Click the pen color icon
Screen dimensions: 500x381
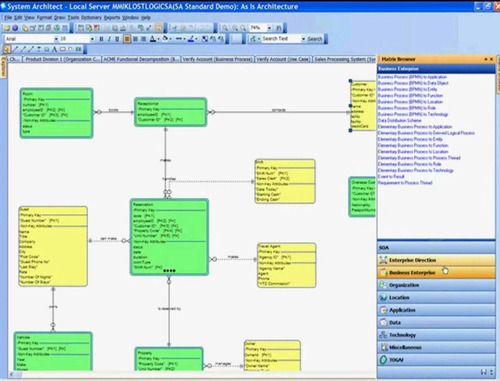click(191, 39)
